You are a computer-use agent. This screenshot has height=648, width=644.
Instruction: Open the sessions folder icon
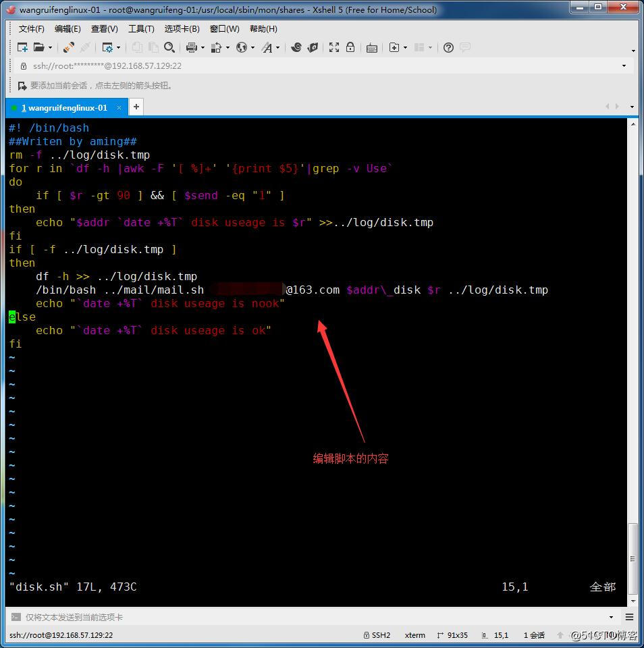(x=39, y=47)
